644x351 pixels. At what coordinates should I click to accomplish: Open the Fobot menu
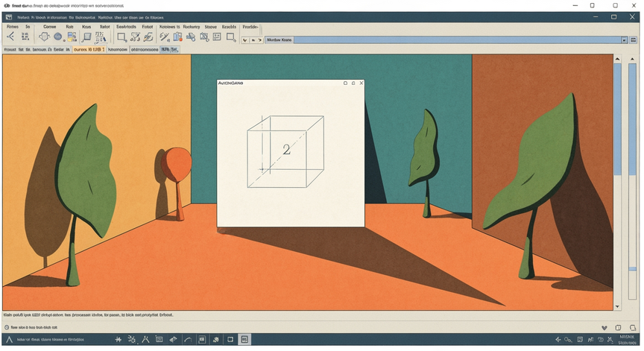(x=148, y=27)
